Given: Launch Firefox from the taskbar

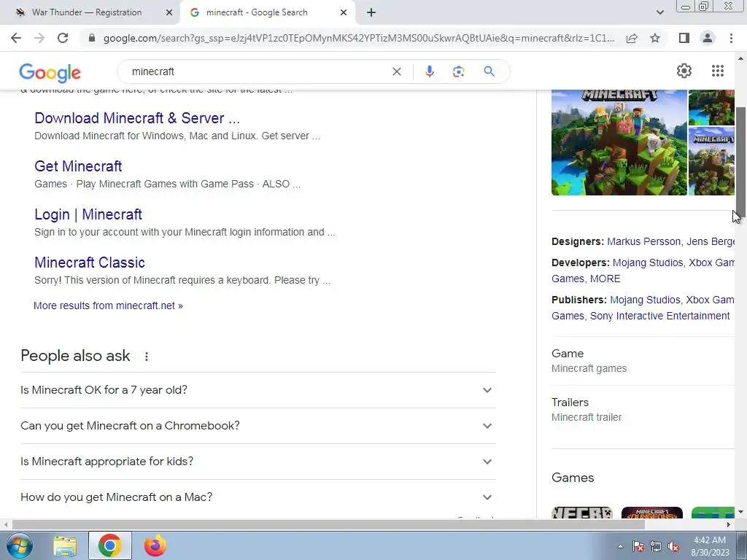Looking at the screenshot, I should tap(155, 545).
